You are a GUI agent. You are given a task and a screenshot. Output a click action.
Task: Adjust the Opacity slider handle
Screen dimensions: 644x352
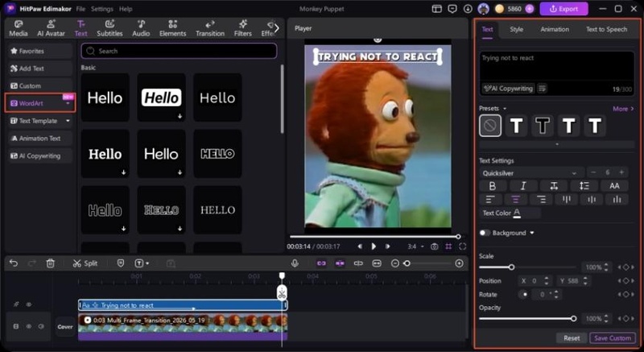point(573,319)
